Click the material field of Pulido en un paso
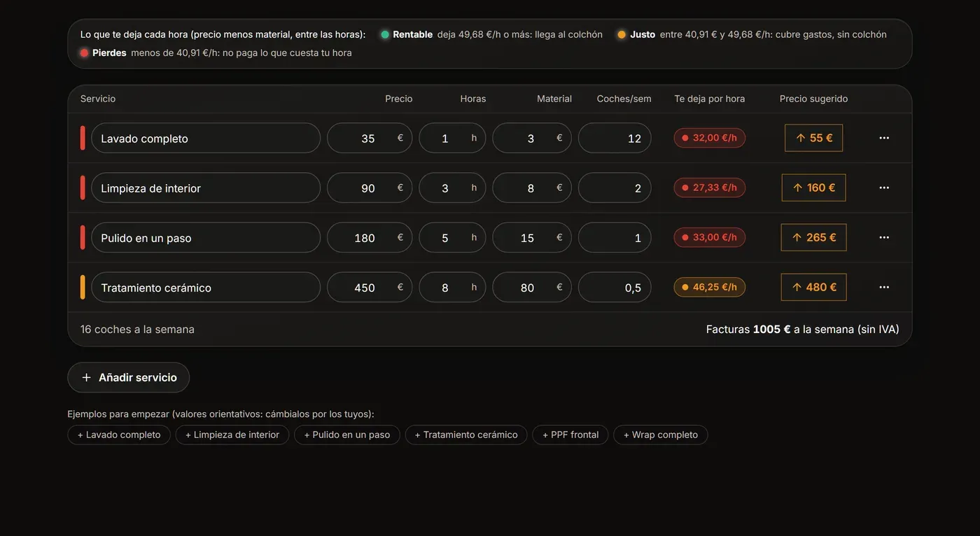The height and width of the screenshot is (536, 980). [x=532, y=237]
